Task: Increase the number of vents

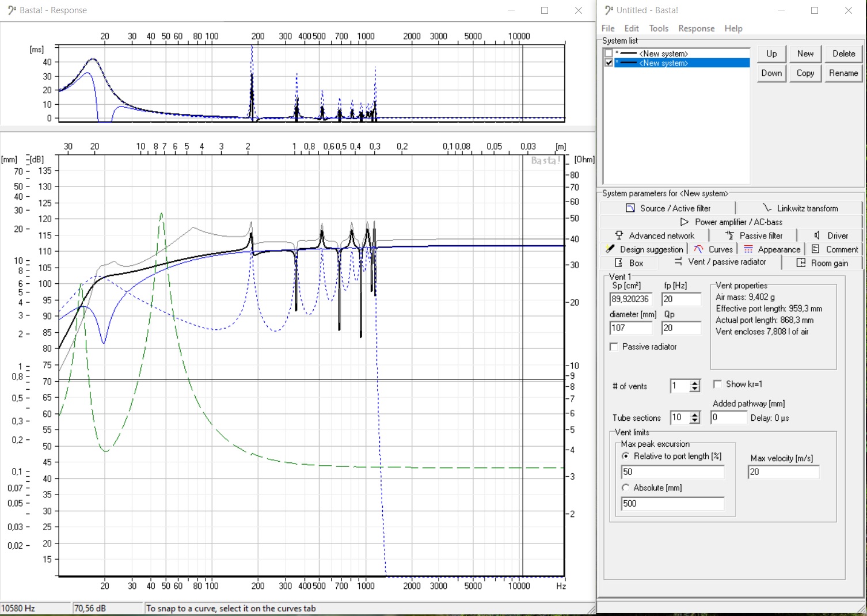Action: 695,383
